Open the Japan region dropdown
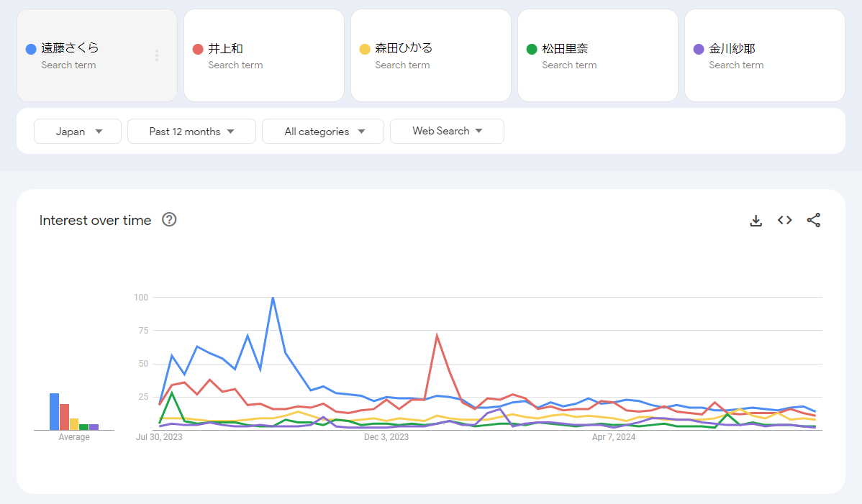Viewport: 862px width, 504px height. pyautogui.click(x=78, y=132)
